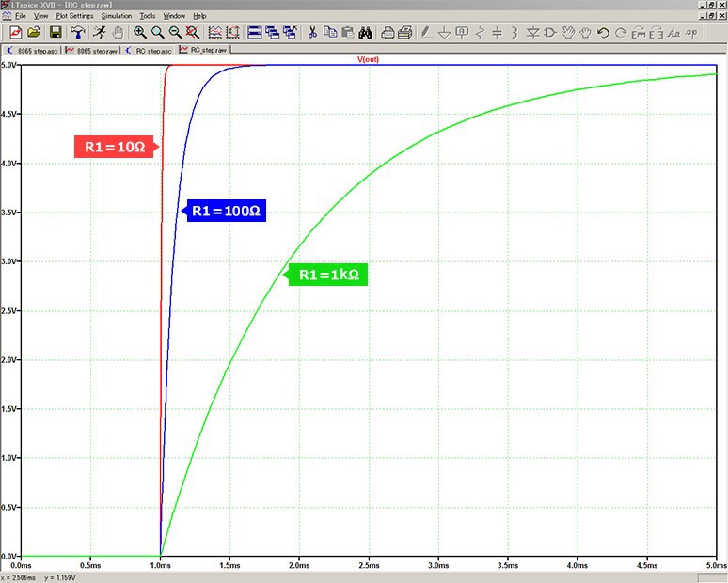
Task: Click the Save floppy disk icon
Action: coord(55,33)
